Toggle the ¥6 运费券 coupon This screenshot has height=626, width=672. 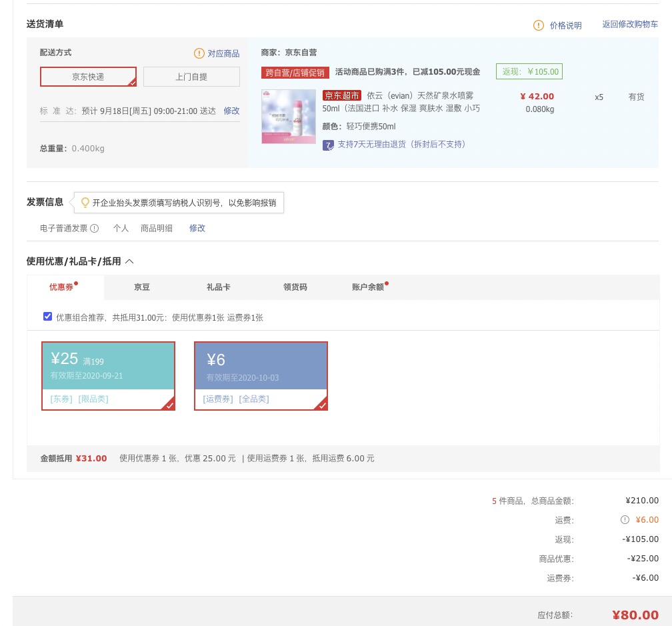click(261, 376)
